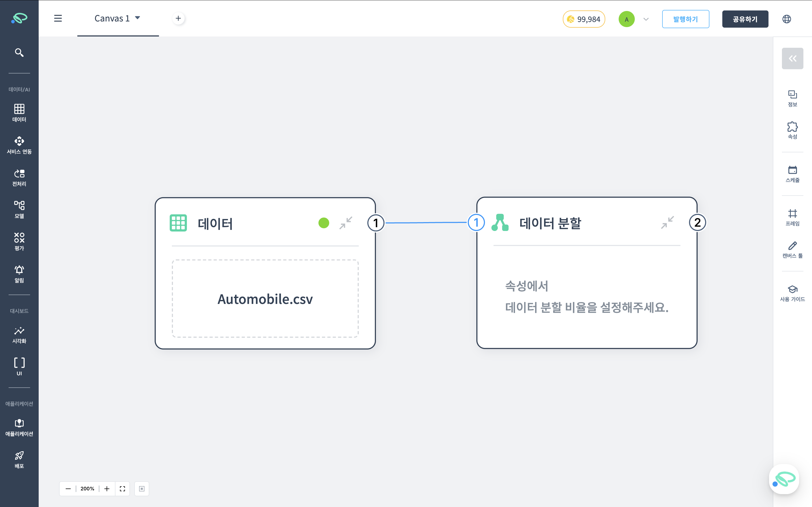Open the 모델 section from the sidebar
The image size is (812, 507).
point(19,209)
